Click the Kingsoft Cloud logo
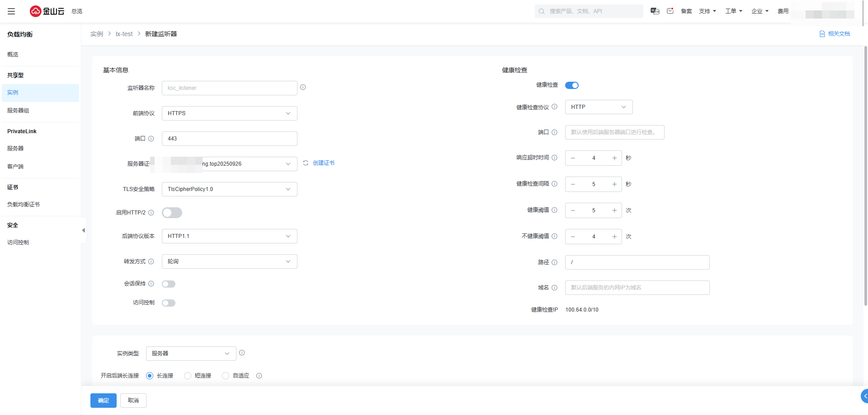 click(47, 11)
